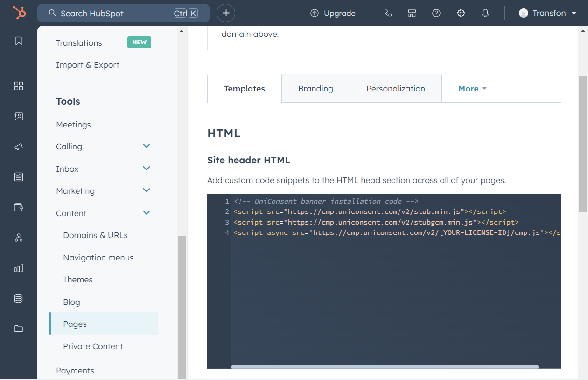
Task: Open the Commerce wallet icon
Action: (x=19, y=207)
